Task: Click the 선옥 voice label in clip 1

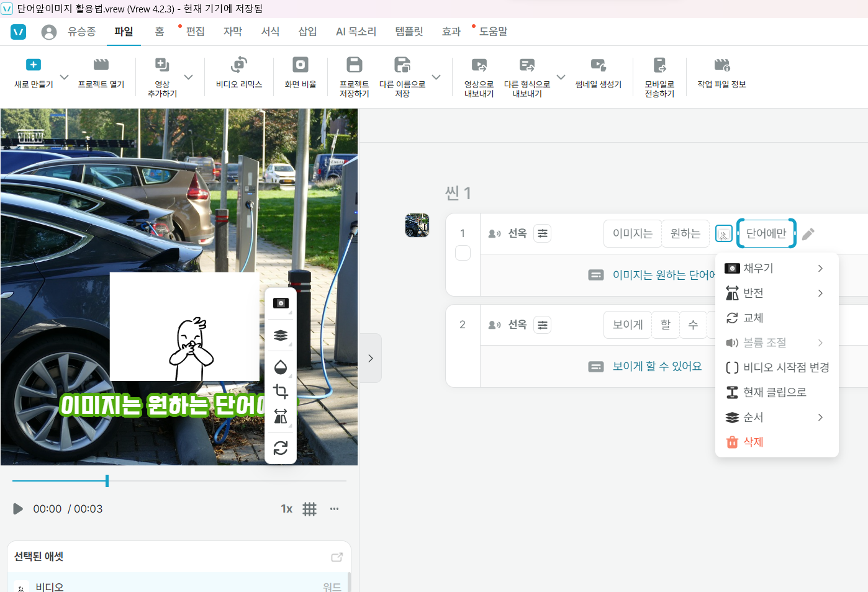Action: pos(517,233)
